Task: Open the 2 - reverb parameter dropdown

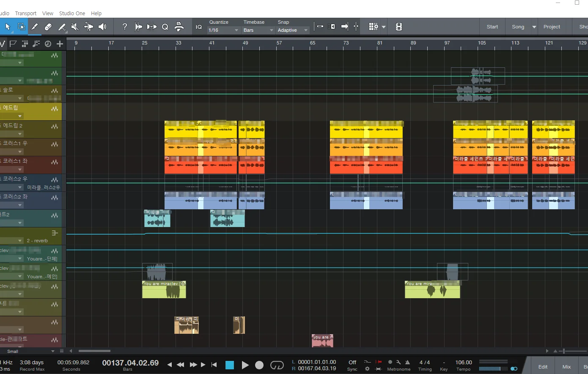Action: [x=20, y=241]
